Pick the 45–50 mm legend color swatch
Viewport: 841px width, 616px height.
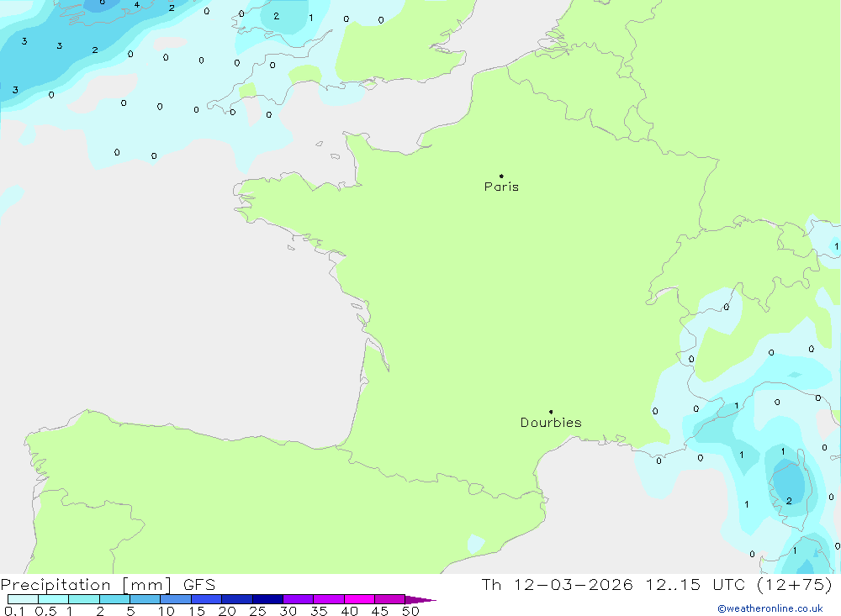389,599
